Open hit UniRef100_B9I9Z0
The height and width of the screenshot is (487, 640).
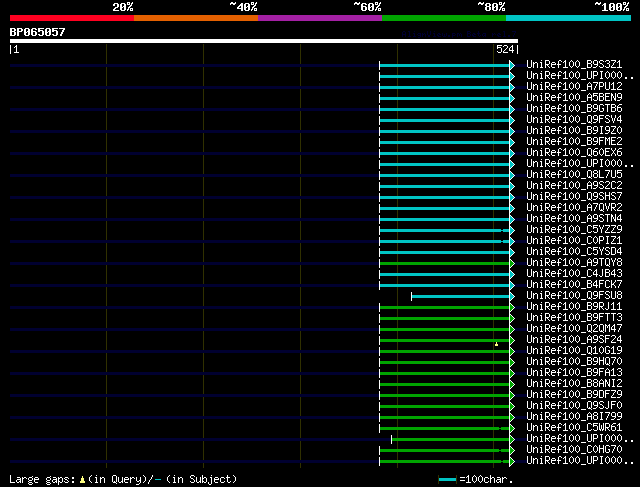574,131
